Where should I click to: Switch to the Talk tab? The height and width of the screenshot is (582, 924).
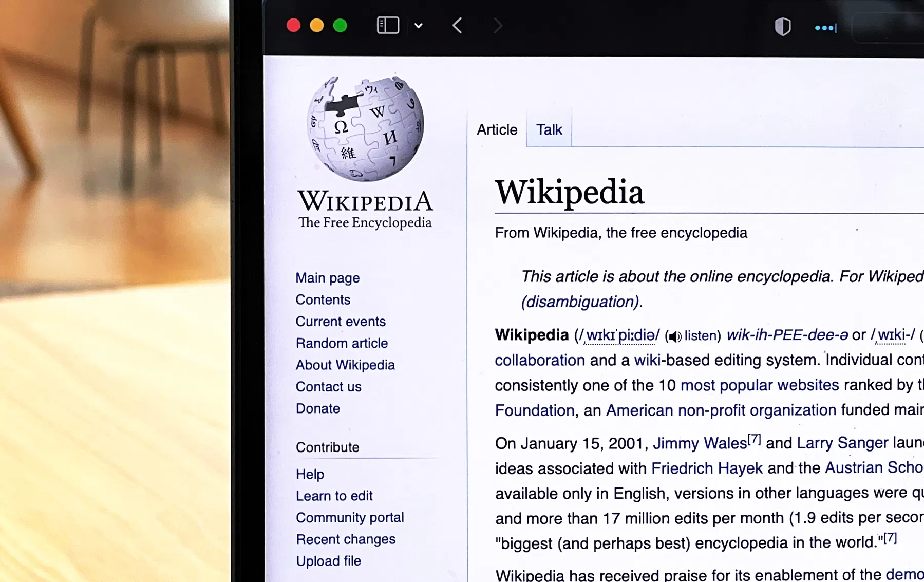(x=549, y=130)
